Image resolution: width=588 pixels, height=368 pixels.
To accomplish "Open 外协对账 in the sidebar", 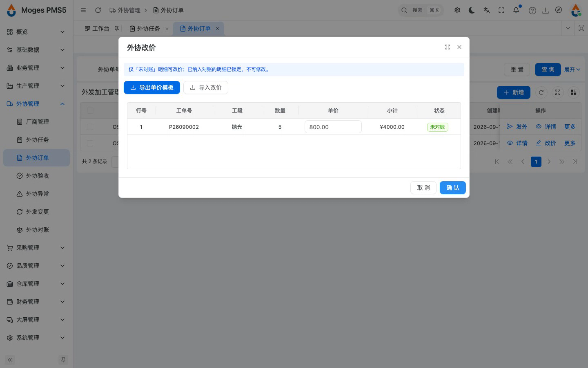I will pos(36,230).
